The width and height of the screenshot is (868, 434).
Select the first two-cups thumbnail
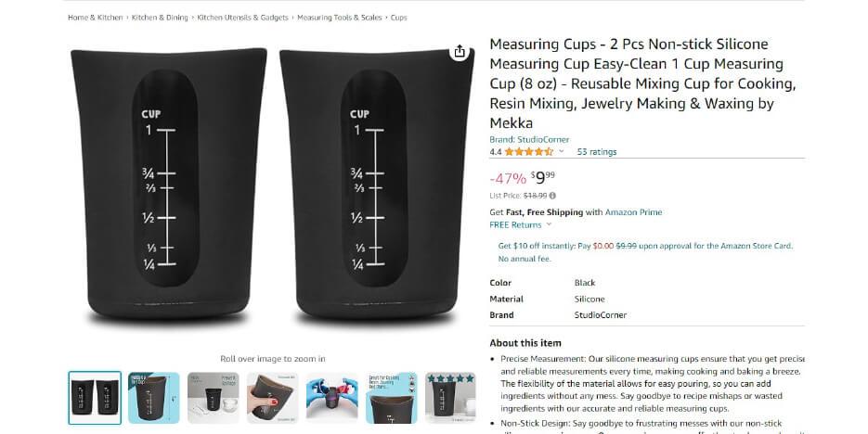tap(95, 398)
